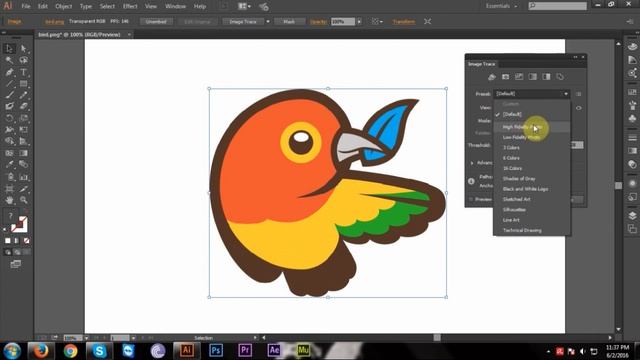640x360 pixels.
Task: Open the Object menu
Action: 63,6
